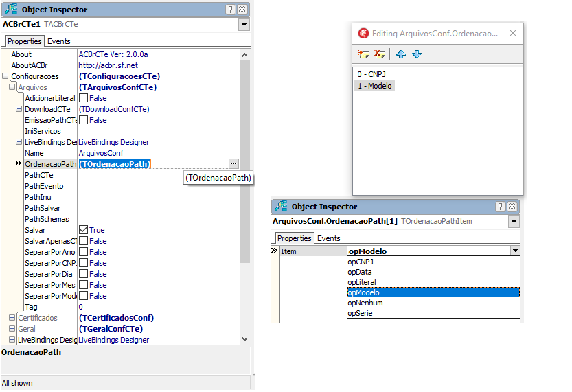Expand the Geral node

pyautogui.click(x=12, y=329)
